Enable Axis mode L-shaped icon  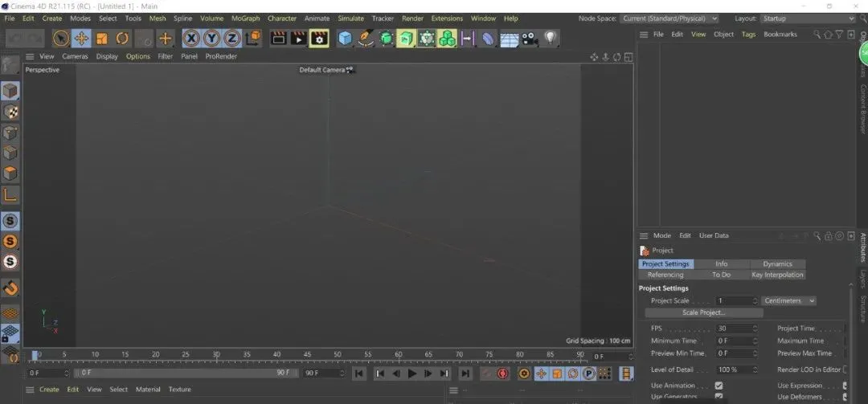10,194
